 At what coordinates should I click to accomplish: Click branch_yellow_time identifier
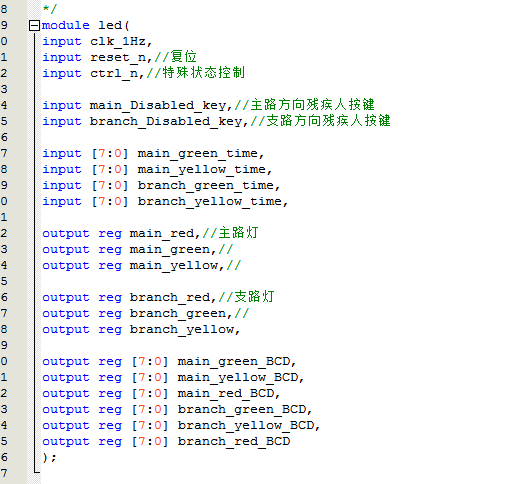coord(209,201)
